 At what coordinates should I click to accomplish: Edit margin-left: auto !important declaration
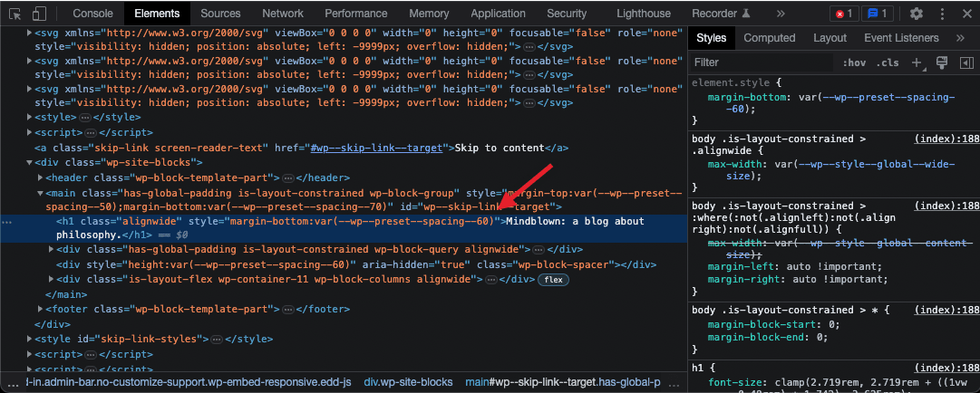pyautogui.click(x=795, y=267)
